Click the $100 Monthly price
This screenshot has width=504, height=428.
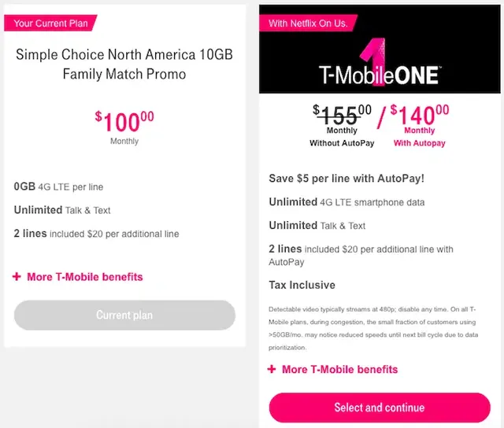[124, 126]
